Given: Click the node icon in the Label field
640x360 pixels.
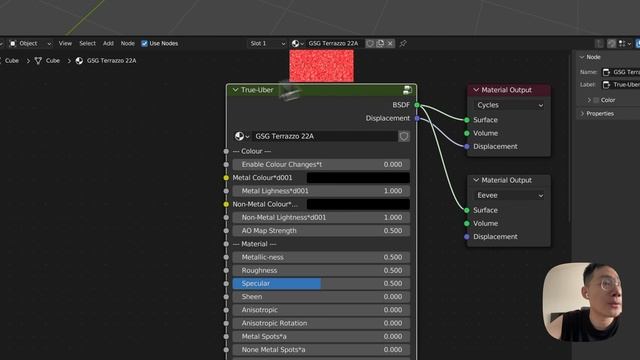Looking at the screenshot, I should coord(607,85).
